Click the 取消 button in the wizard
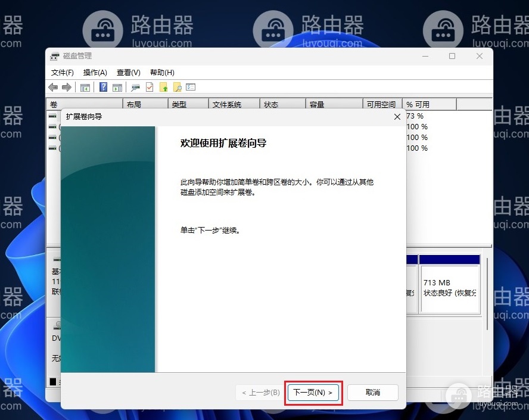Screen dimensions: 529x420 coord(373,393)
